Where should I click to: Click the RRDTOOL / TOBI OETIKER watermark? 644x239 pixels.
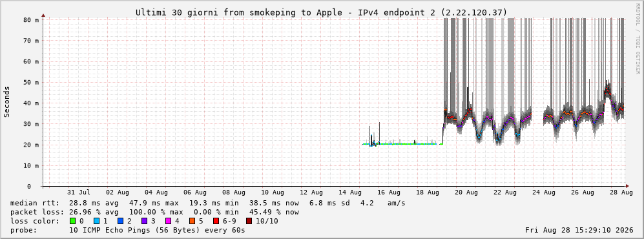coord(638,39)
